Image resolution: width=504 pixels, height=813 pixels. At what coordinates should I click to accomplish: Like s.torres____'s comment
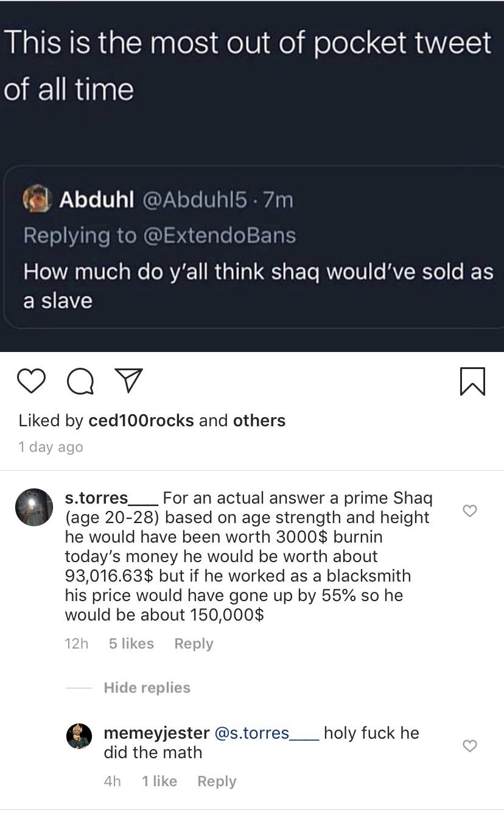coord(470,511)
